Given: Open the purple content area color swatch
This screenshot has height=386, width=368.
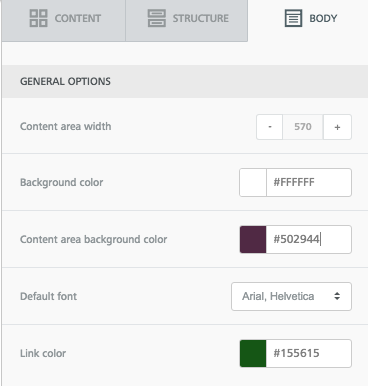Looking at the screenshot, I should click(253, 239).
